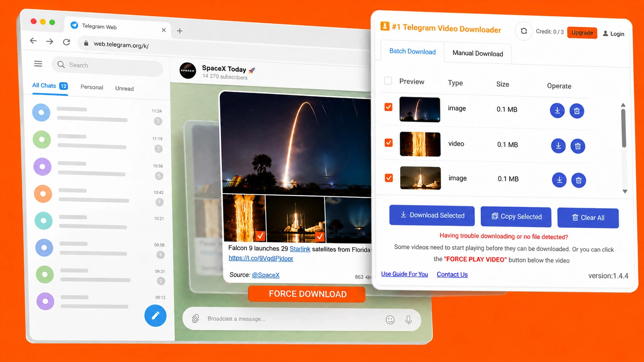
Task: Close the Telegram Web browser tab
Action: point(164,30)
